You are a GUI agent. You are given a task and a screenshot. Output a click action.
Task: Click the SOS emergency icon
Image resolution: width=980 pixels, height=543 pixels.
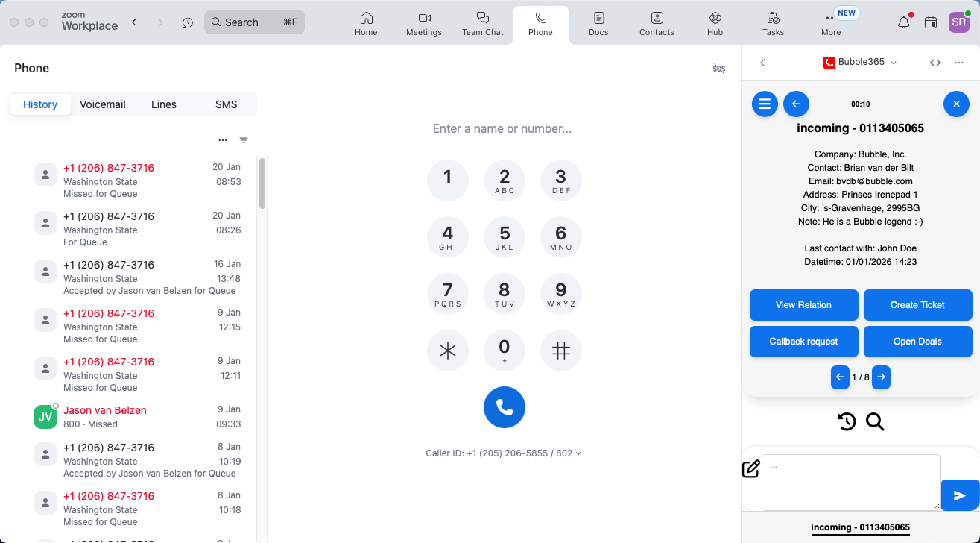pos(718,69)
